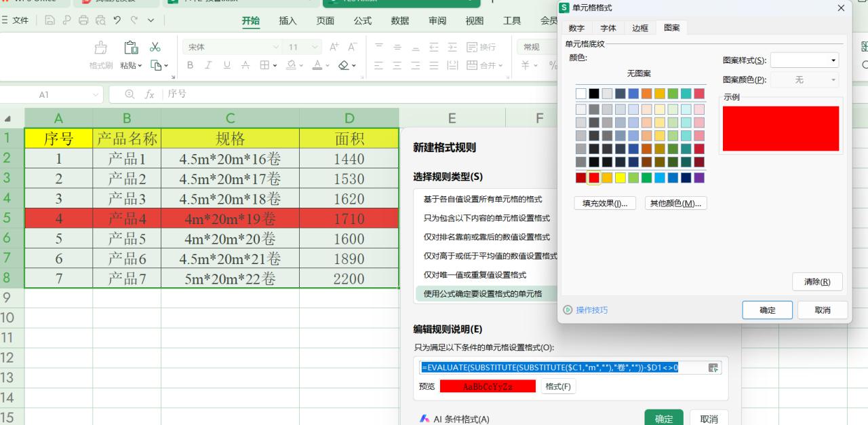This screenshot has width=868, height=425.
Task: Click the Format Painter (格式刷) icon
Action: click(x=100, y=48)
